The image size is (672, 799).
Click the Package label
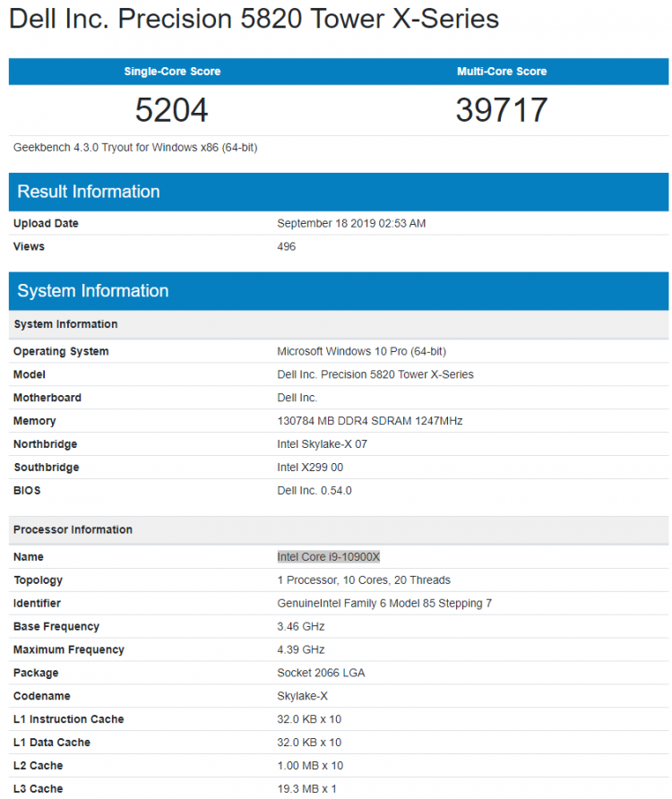pyautogui.click(x=36, y=673)
